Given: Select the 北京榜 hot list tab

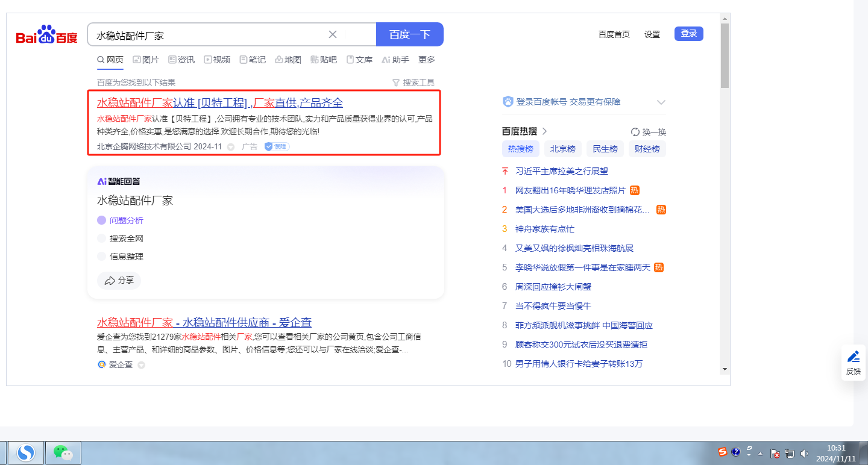Looking at the screenshot, I should (x=562, y=149).
